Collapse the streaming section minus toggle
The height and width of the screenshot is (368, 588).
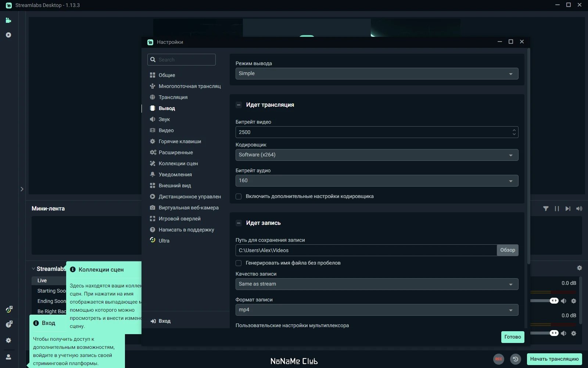[x=239, y=105]
